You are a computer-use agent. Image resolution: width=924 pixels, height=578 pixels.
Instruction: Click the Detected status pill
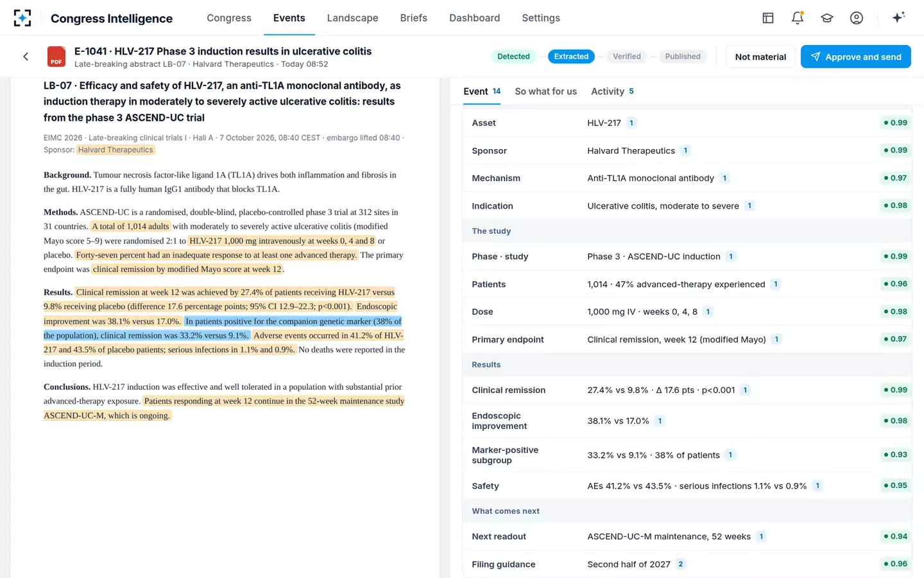tap(513, 57)
